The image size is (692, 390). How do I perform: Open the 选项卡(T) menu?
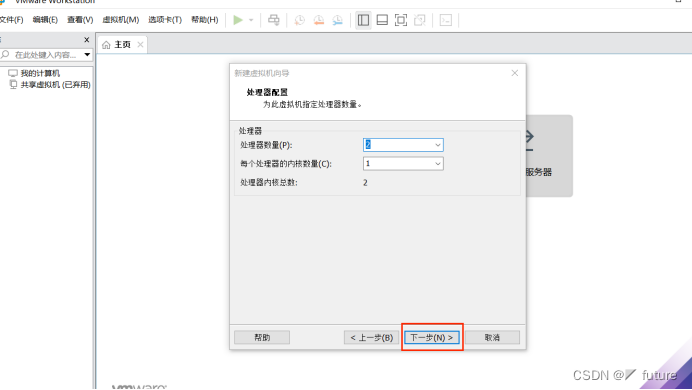tap(165, 20)
